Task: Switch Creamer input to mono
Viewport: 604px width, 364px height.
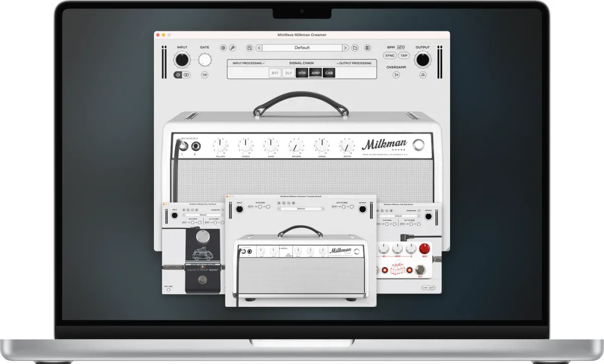Action: 178,75
